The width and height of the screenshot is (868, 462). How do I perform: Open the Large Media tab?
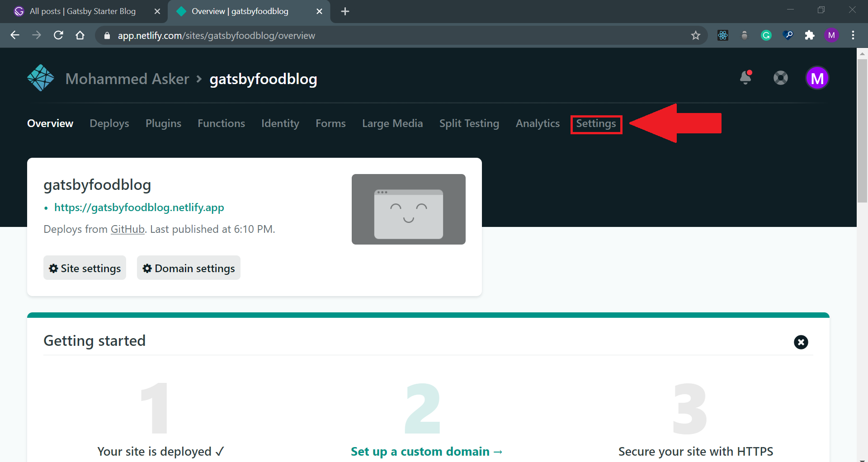pos(392,123)
